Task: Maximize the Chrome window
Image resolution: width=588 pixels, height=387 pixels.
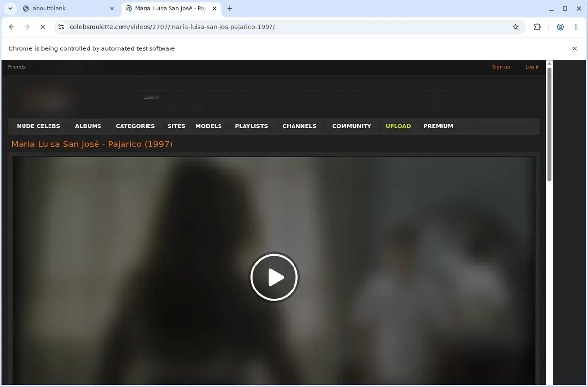Action: pos(565,8)
